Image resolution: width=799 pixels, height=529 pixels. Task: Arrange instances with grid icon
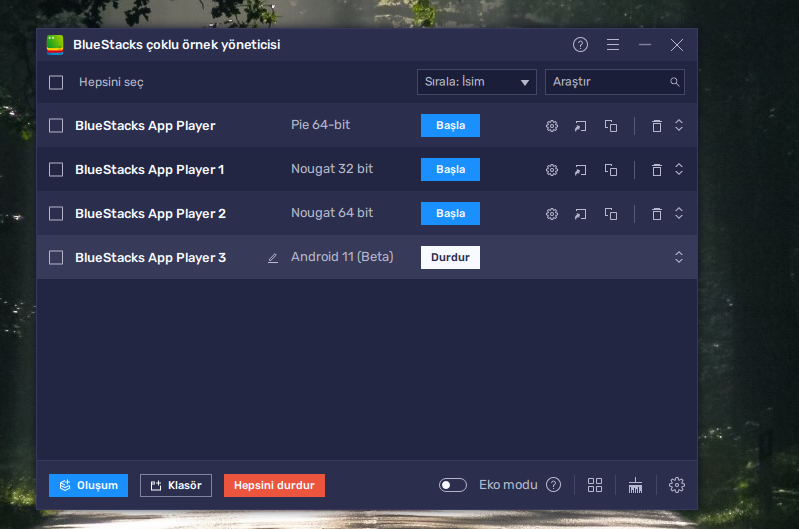pos(595,485)
